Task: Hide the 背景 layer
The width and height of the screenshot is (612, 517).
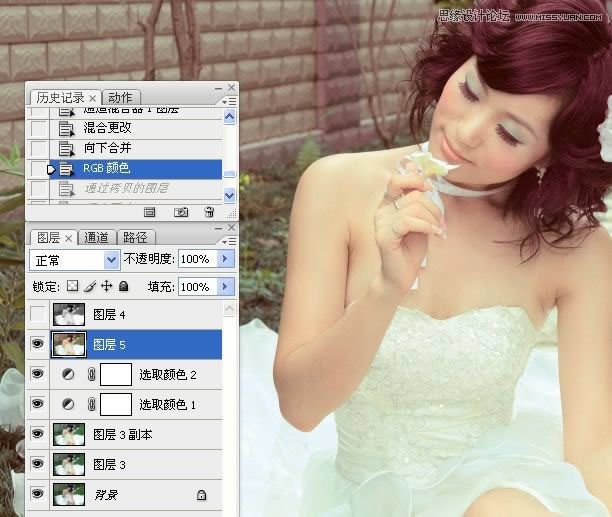Action: point(38,495)
